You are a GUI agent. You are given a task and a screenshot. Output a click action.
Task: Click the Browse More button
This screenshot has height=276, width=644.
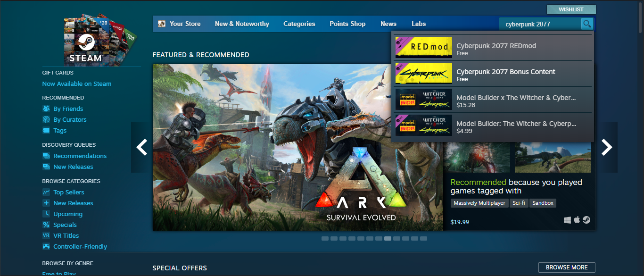pyautogui.click(x=567, y=268)
